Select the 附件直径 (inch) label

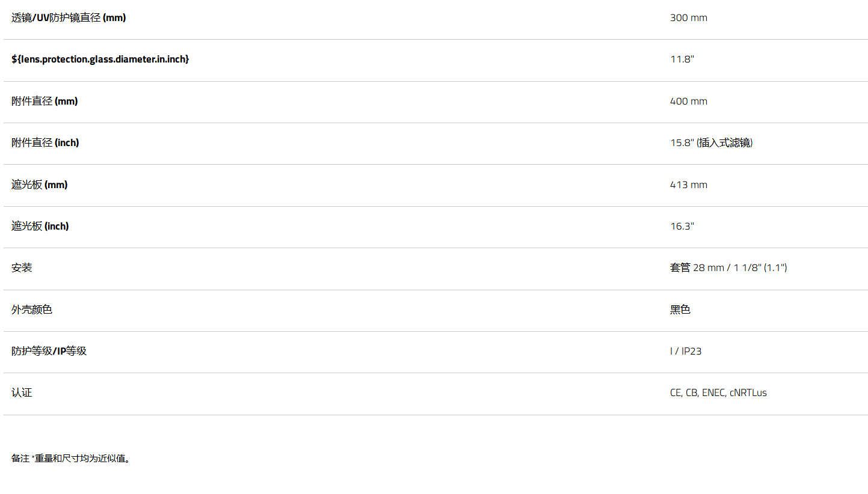[45, 143]
